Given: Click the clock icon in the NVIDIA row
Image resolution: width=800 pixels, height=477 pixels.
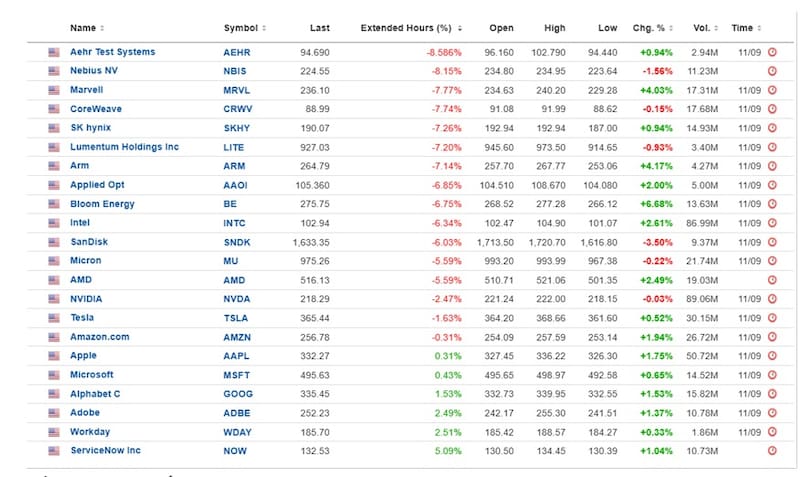Looking at the screenshot, I should click(772, 299).
